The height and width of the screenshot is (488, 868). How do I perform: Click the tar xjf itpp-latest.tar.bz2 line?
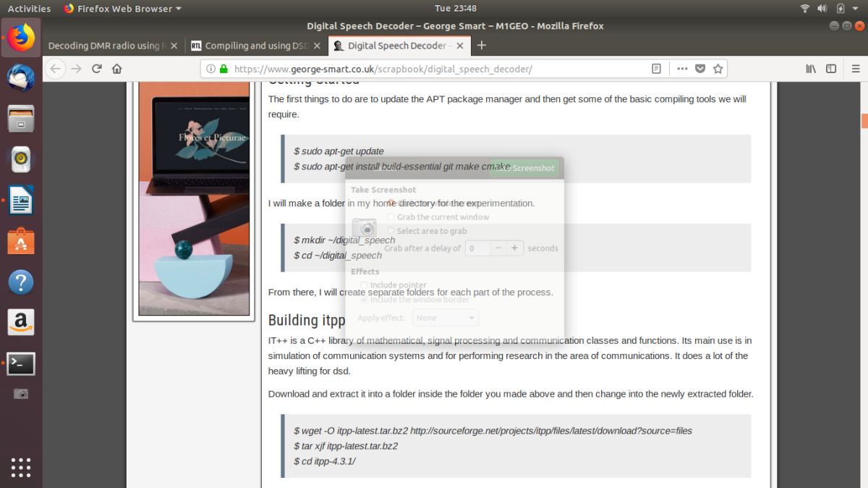tap(346, 446)
